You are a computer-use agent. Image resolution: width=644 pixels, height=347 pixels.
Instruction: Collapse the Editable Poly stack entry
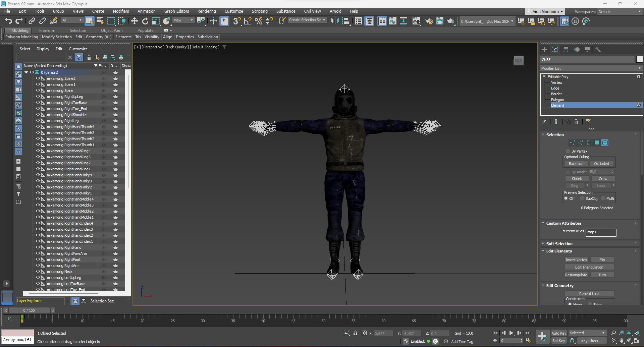pyautogui.click(x=544, y=77)
